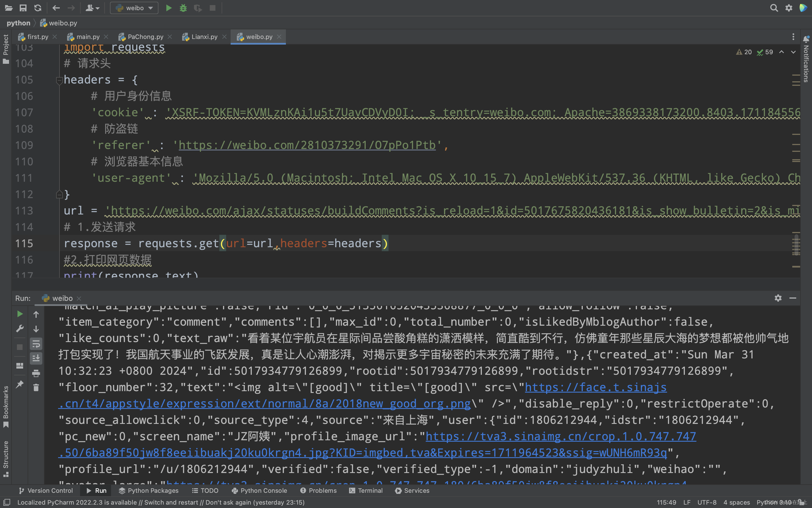The height and width of the screenshot is (508, 812).
Task: Open the user account dropdown in toolbar
Action: (92, 8)
